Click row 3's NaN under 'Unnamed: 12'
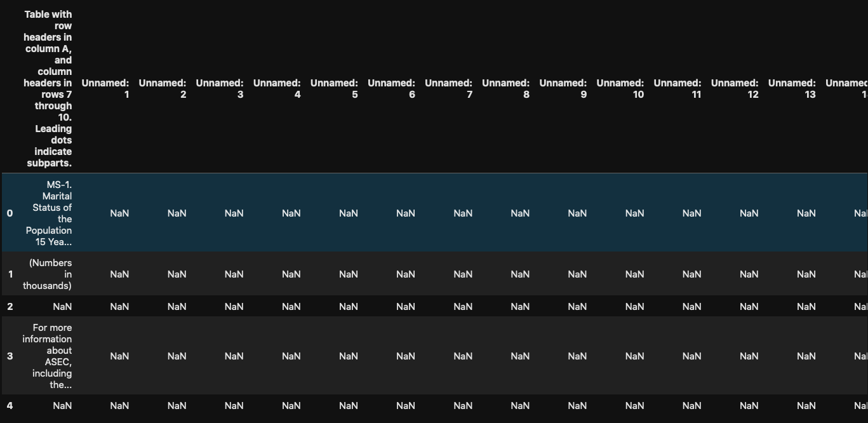868x423 pixels. (749, 356)
